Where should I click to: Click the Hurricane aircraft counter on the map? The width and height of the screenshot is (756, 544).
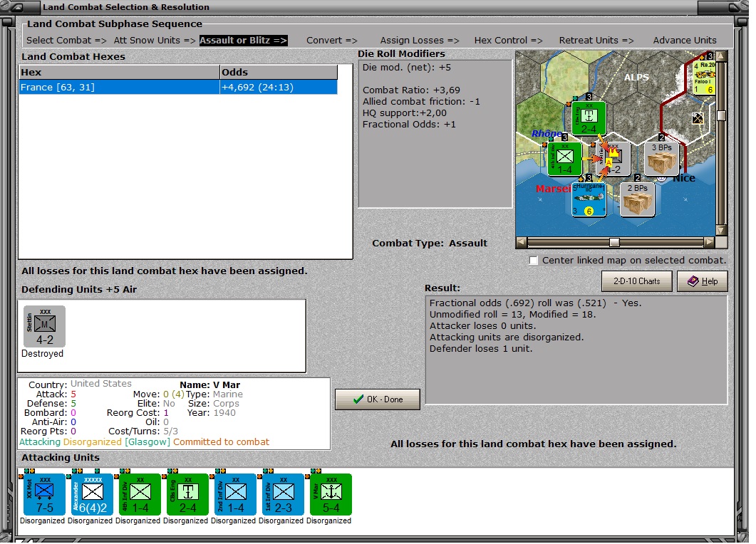pos(589,199)
